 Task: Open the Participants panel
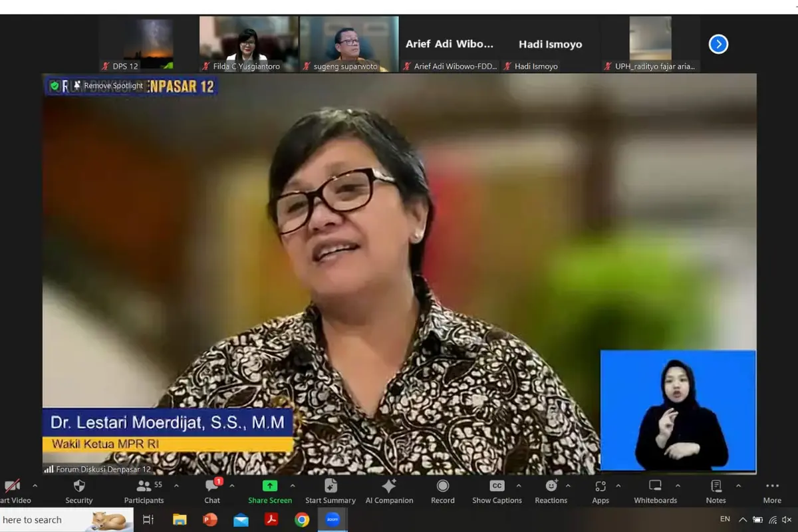(x=144, y=492)
